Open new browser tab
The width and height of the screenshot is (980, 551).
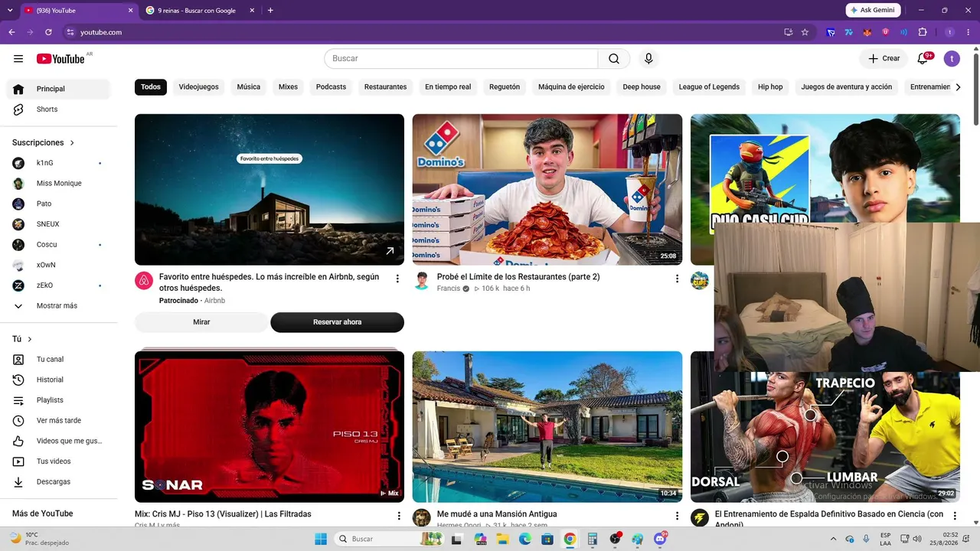coord(270,11)
